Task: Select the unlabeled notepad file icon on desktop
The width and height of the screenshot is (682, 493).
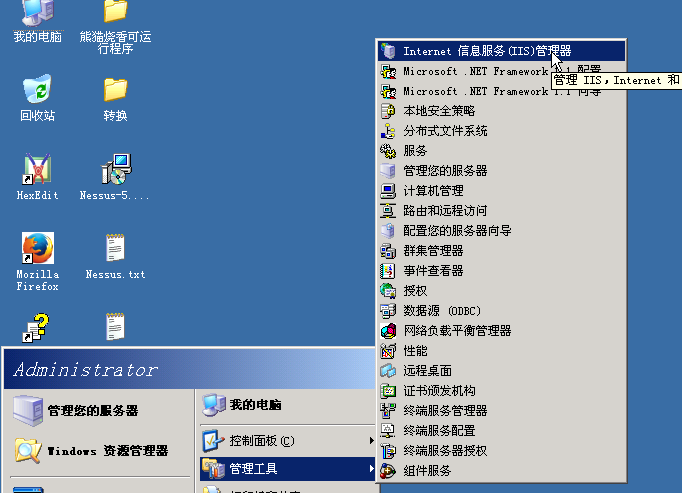Action: coord(115,326)
